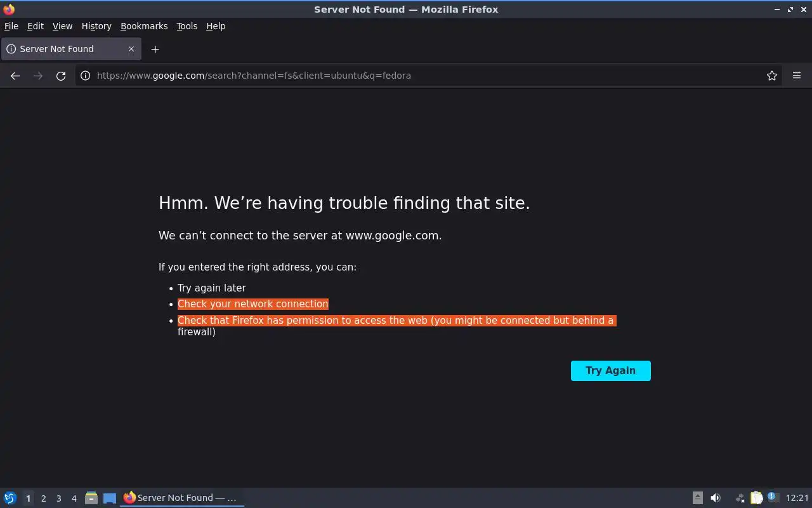The width and height of the screenshot is (812, 508).
Task: Open a new tab with plus button
Action: pos(155,49)
